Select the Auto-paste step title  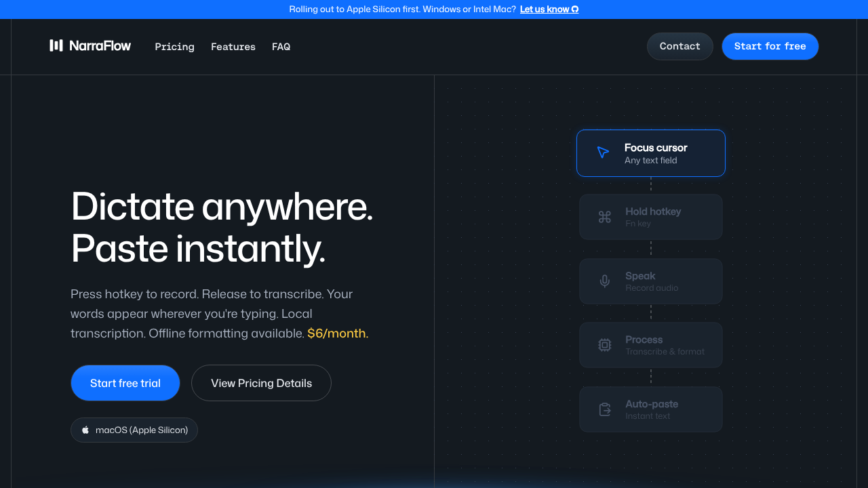click(652, 404)
